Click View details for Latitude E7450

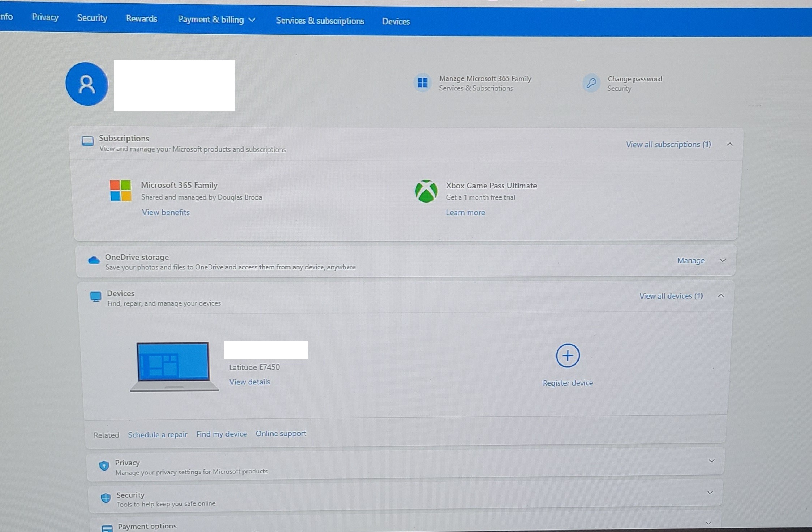pyautogui.click(x=250, y=382)
